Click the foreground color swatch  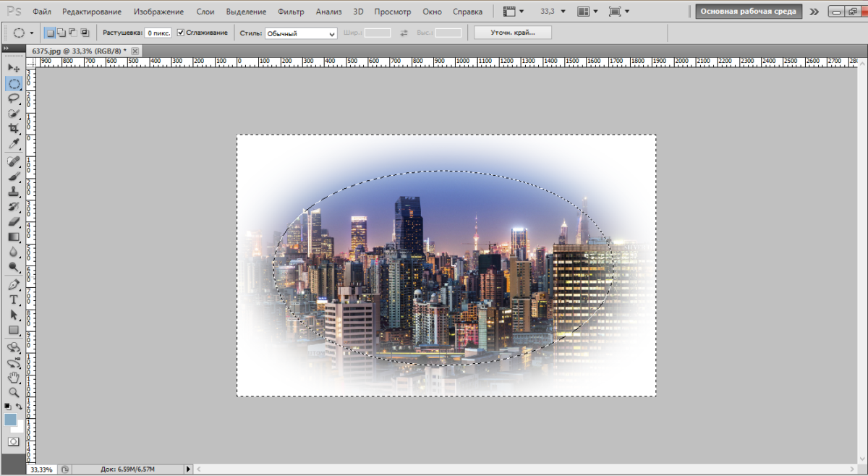[x=10, y=420]
